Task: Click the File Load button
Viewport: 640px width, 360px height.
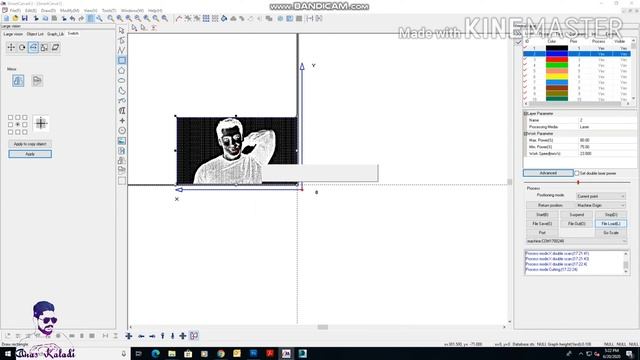Action: [611, 224]
